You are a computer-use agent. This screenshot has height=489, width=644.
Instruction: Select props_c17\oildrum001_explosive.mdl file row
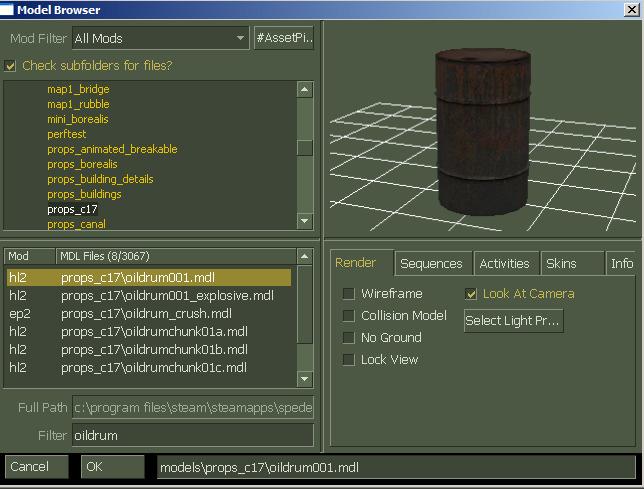coord(149,296)
